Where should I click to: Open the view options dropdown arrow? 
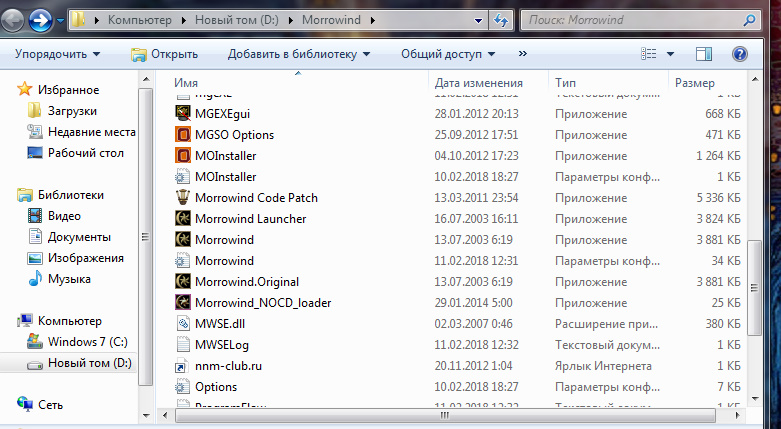(670, 54)
